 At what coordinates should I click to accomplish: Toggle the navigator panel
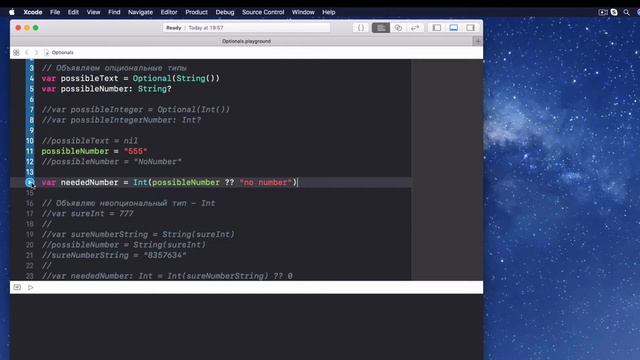point(437,28)
